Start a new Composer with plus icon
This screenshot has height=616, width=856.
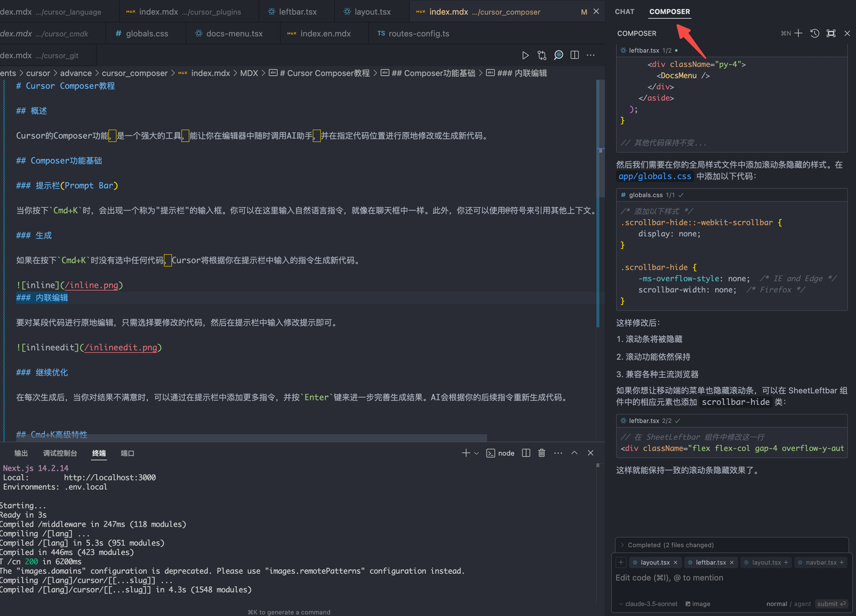tap(798, 33)
